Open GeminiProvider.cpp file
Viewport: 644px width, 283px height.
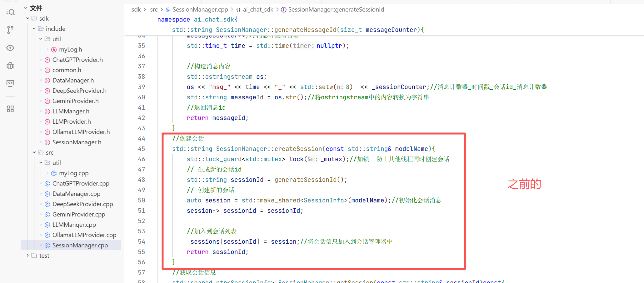pyautogui.click(x=79, y=214)
